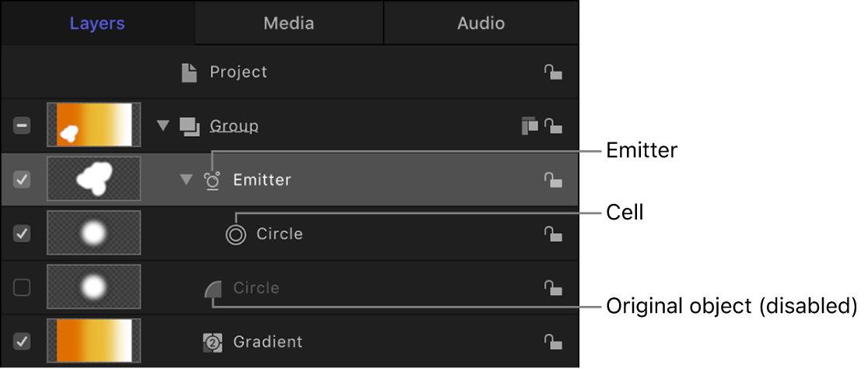Open the Audio tab

[481, 23]
